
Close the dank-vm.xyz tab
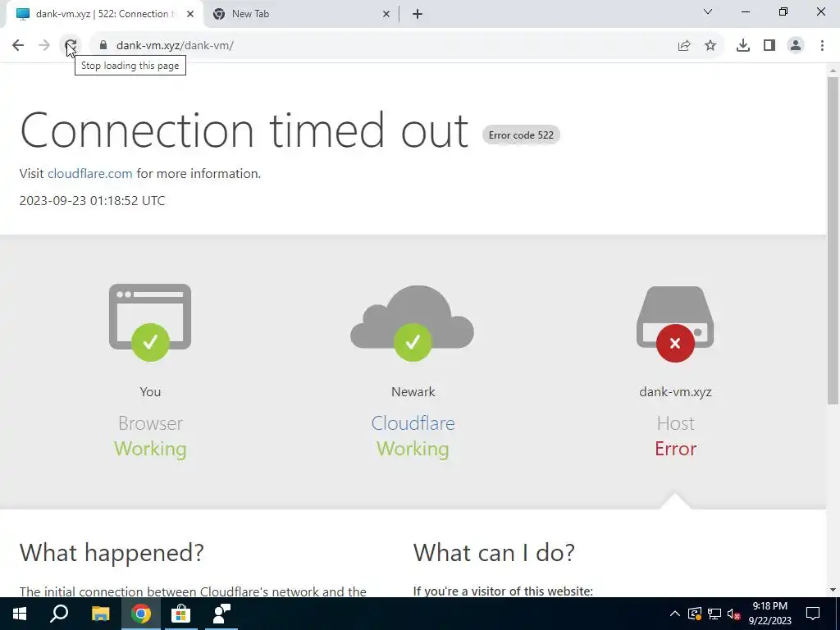click(190, 15)
